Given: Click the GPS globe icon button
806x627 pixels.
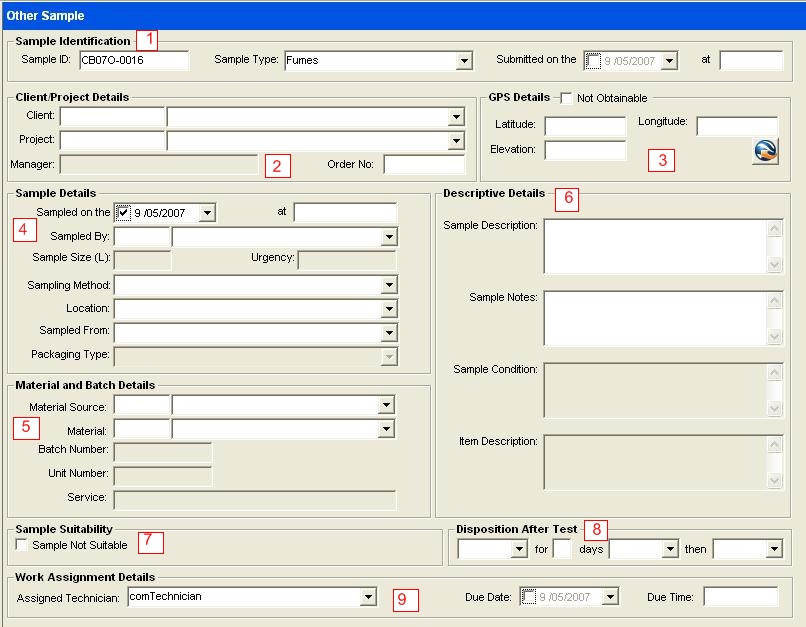Looking at the screenshot, I should 765,151.
